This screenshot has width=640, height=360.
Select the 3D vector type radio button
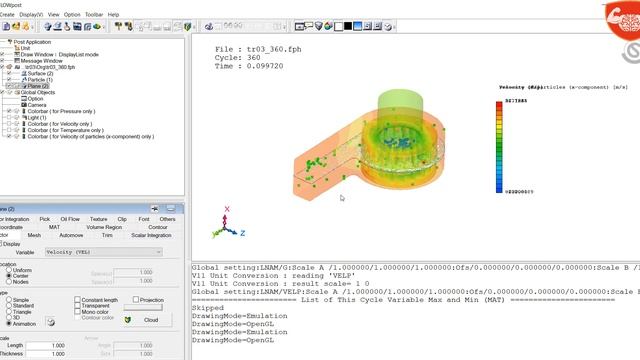9,318
